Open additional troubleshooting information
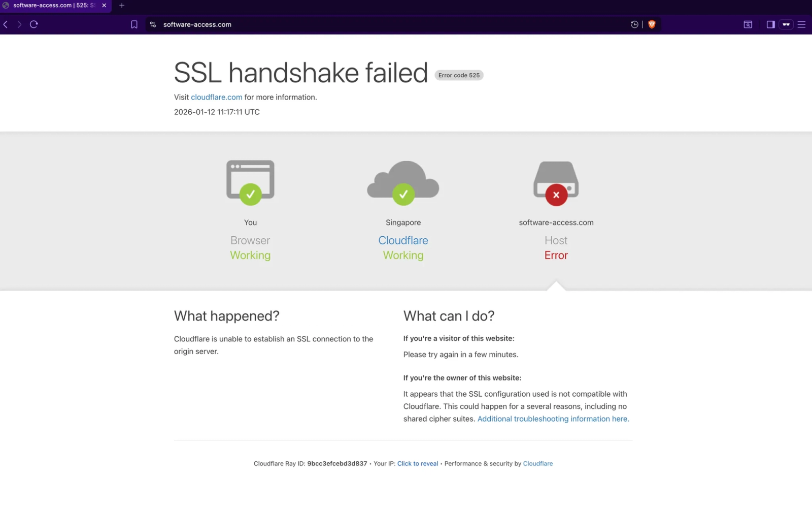812x509 pixels. [553, 419]
